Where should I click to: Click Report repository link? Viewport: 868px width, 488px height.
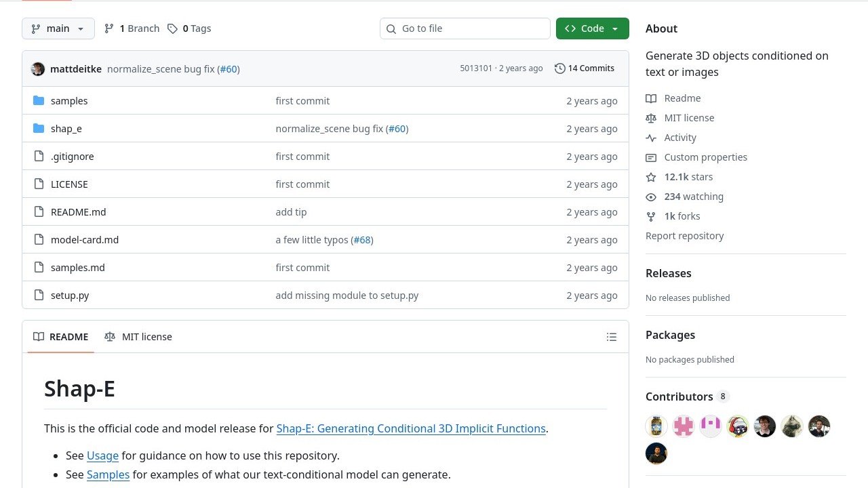click(x=684, y=236)
